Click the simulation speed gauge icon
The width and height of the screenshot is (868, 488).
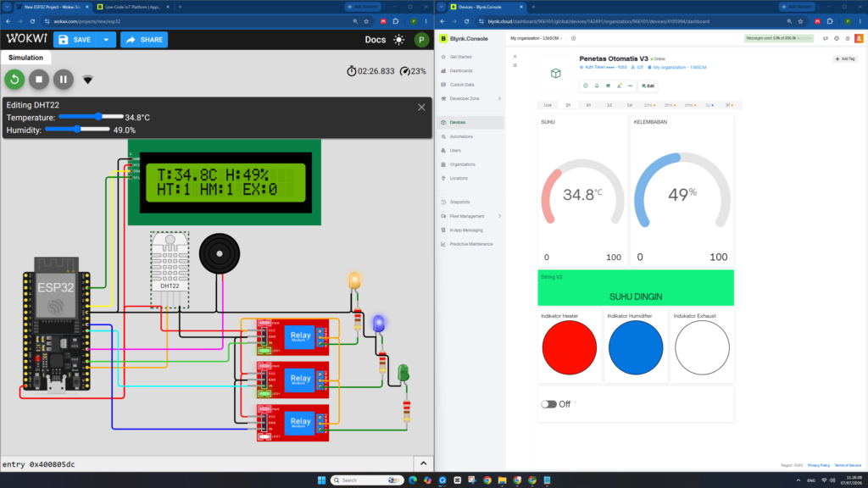coord(405,71)
